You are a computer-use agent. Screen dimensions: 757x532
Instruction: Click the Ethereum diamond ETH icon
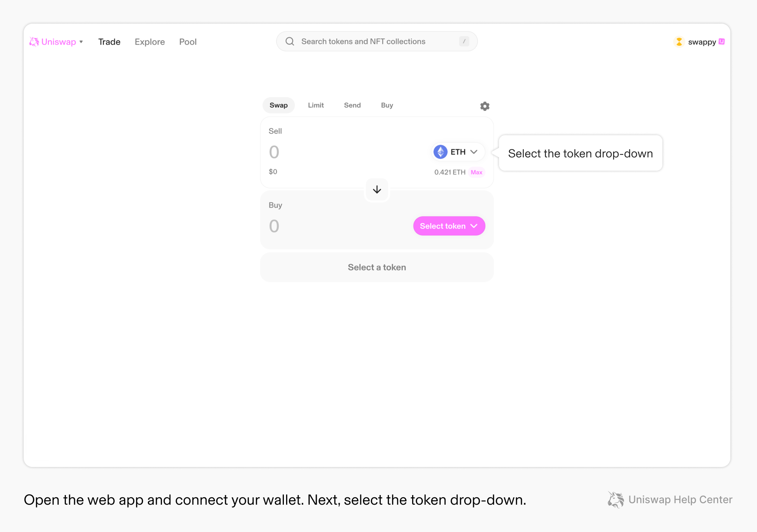point(439,151)
